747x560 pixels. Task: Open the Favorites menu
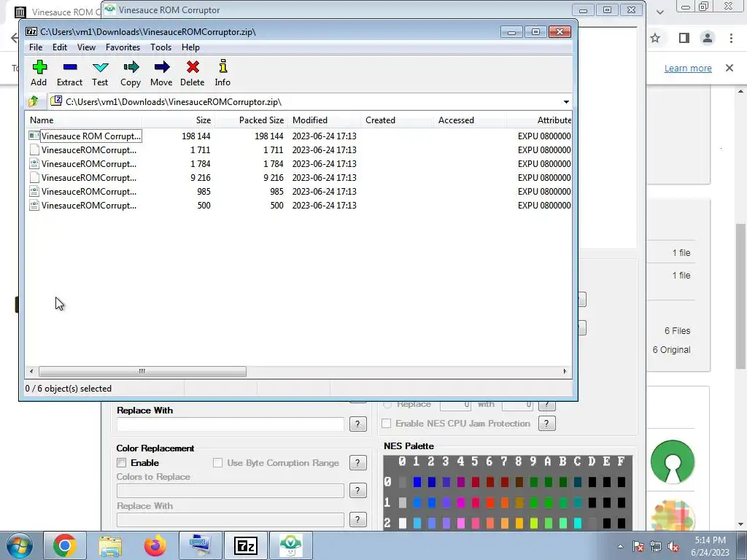123,47
